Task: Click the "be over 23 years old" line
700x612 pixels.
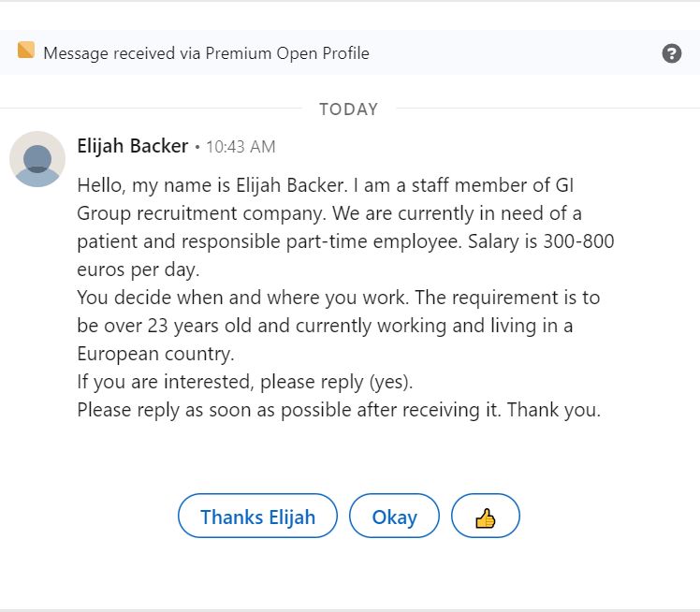Action: 325,326
